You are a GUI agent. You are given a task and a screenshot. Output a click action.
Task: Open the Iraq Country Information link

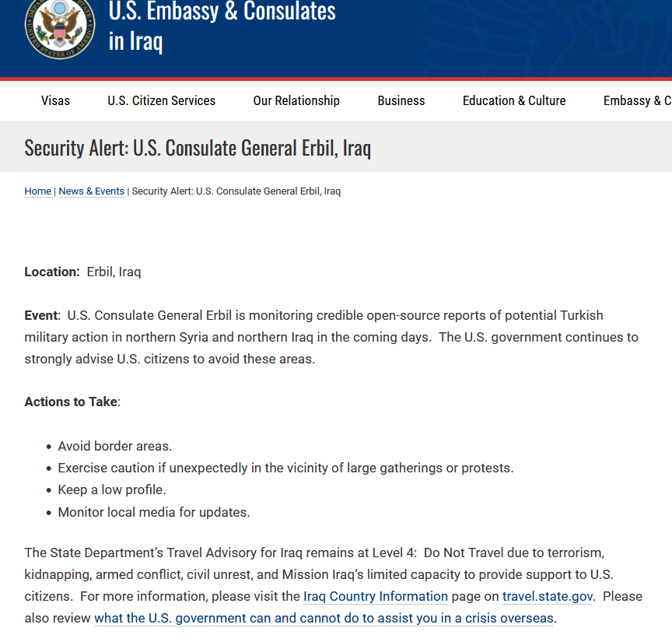376,596
